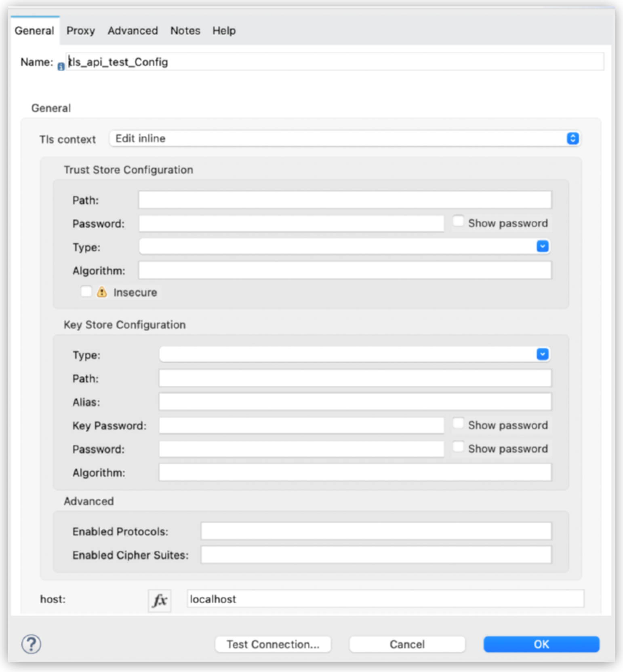Click the Trust Store Path input field
The height and width of the screenshot is (672, 623).
345,200
